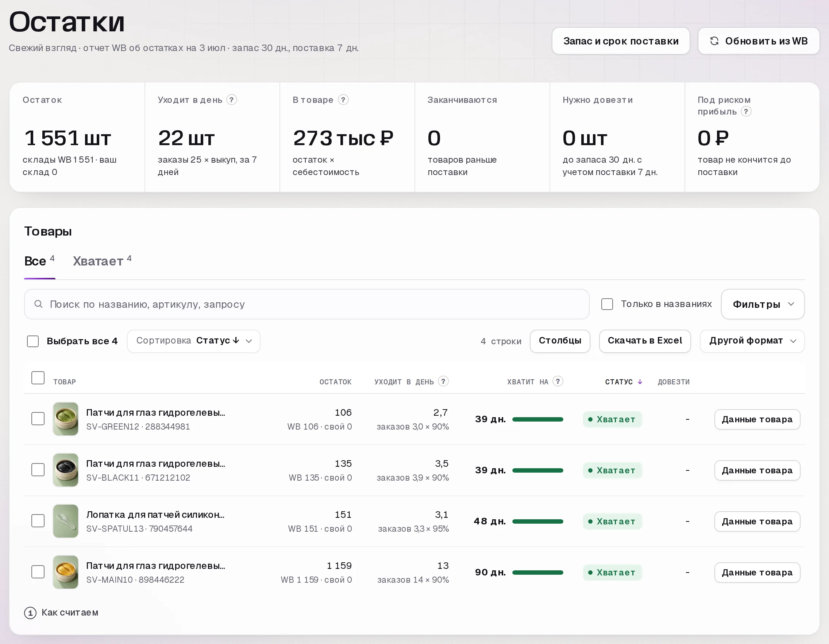Click the Хватает status badge for SV-MAIN10

(612, 573)
